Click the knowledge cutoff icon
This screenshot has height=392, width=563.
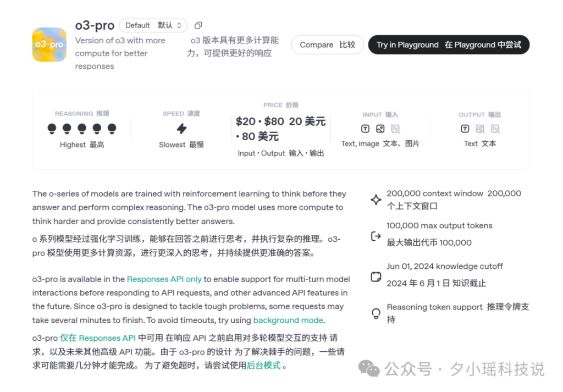[376, 277]
